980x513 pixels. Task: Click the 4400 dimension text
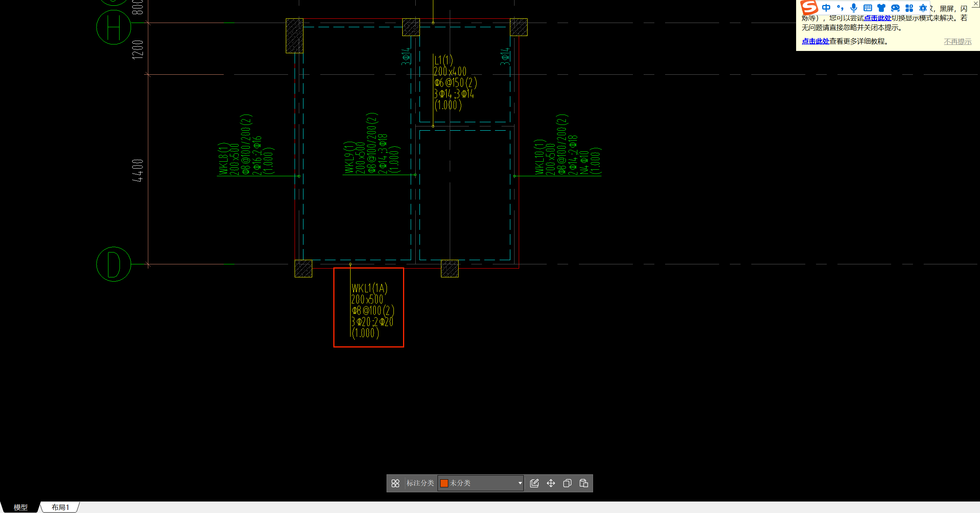(138, 170)
